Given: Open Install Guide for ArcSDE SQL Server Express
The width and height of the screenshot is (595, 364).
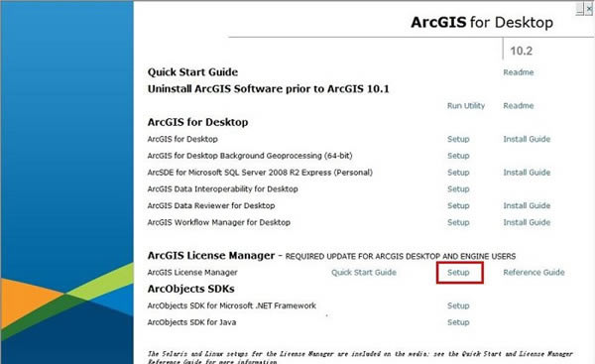Looking at the screenshot, I should pyautogui.click(x=527, y=173).
